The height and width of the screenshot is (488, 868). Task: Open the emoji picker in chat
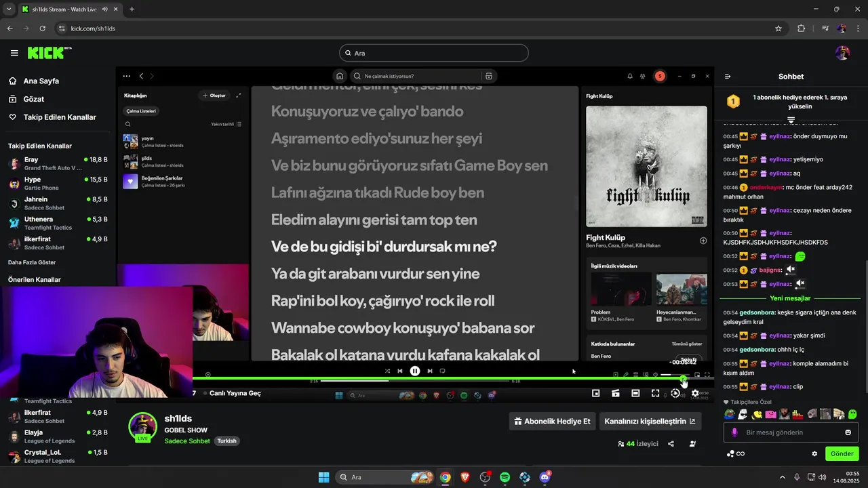pyautogui.click(x=848, y=432)
